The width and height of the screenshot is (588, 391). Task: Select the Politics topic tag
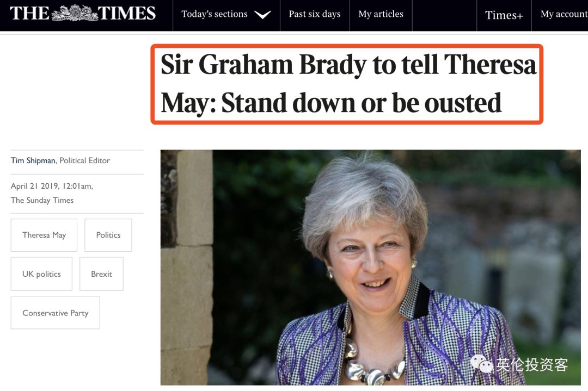[108, 235]
